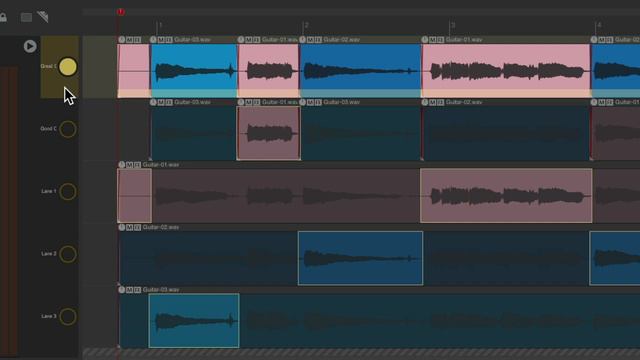Click the "Guitar-01.wav" name in Lane 1

coord(161,165)
